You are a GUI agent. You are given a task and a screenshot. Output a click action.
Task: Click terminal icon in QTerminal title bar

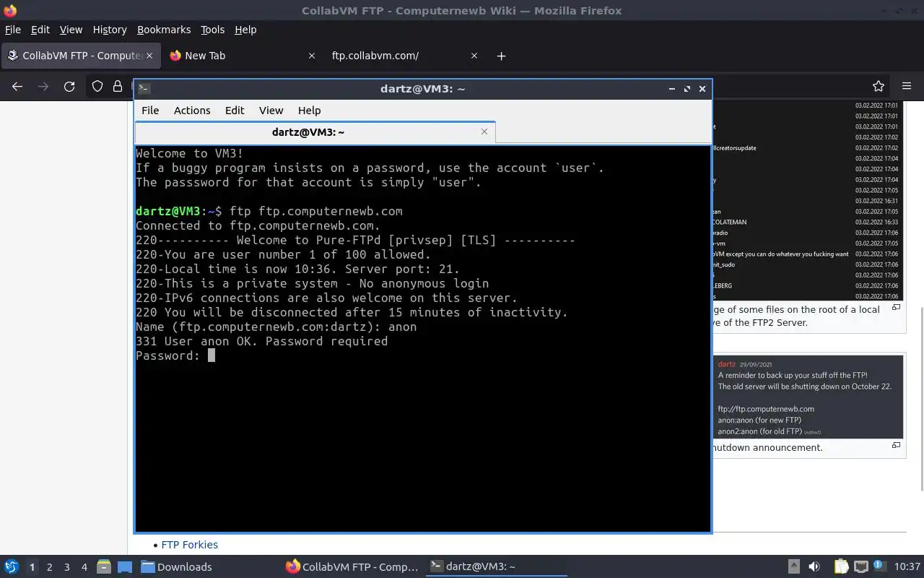(x=144, y=89)
